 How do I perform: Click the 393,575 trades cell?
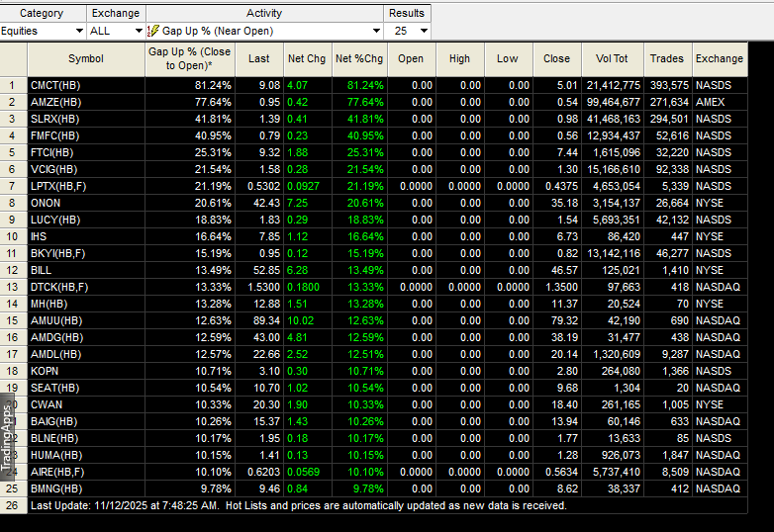668,85
